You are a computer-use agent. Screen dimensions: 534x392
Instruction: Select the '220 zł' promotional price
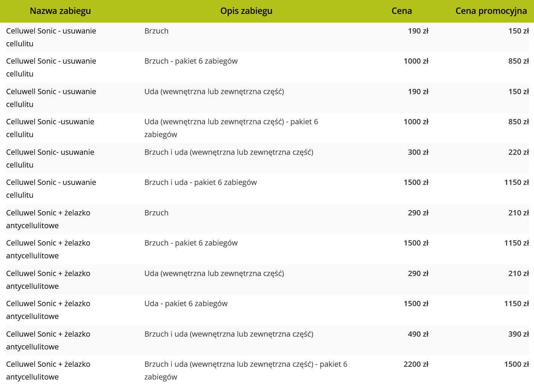click(x=519, y=152)
